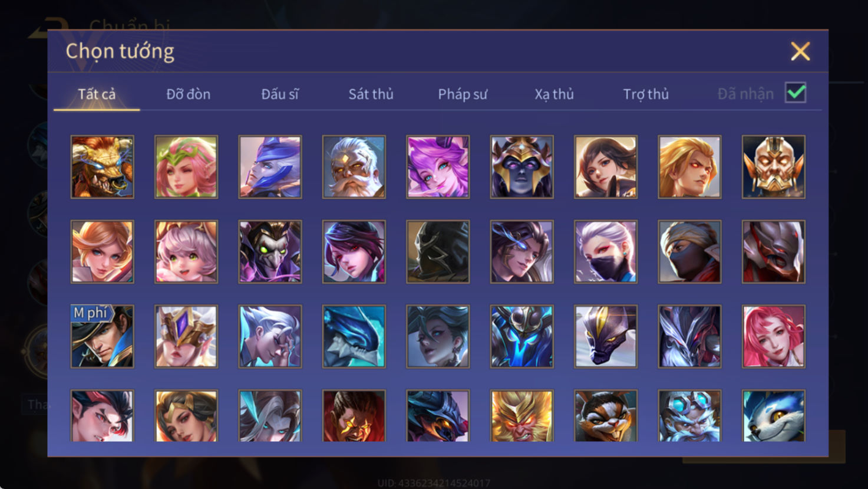Choose the white-bearded old man hero

click(x=354, y=167)
